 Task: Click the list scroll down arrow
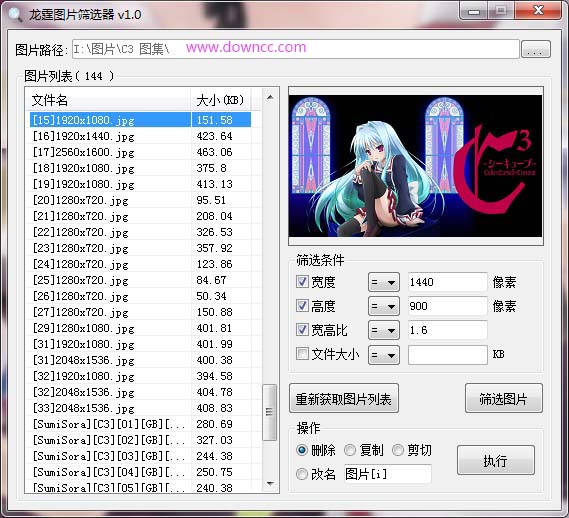click(270, 484)
